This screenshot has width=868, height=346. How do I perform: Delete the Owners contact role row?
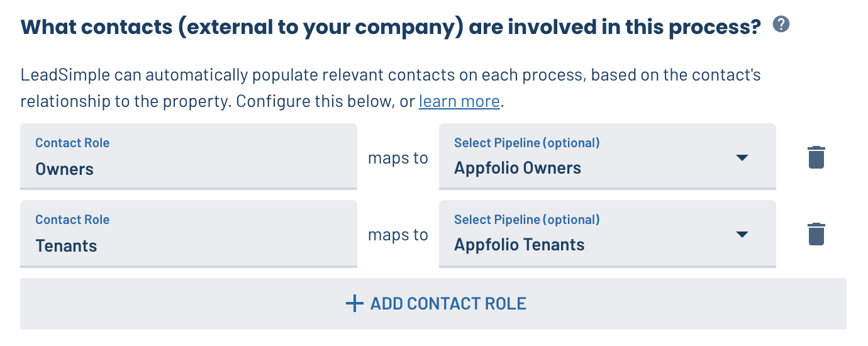click(816, 157)
